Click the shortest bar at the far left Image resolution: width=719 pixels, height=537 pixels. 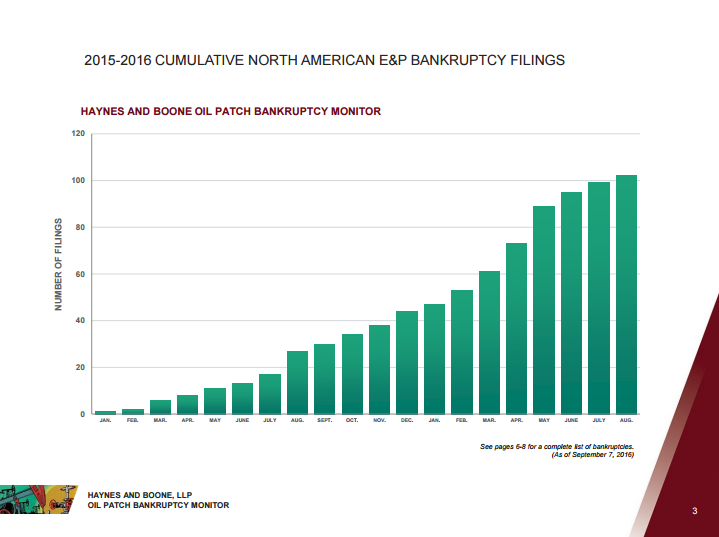point(105,412)
